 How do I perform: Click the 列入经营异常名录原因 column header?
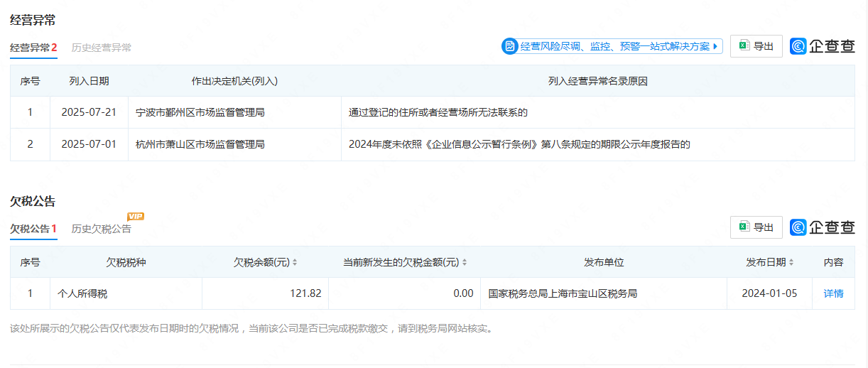click(598, 81)
